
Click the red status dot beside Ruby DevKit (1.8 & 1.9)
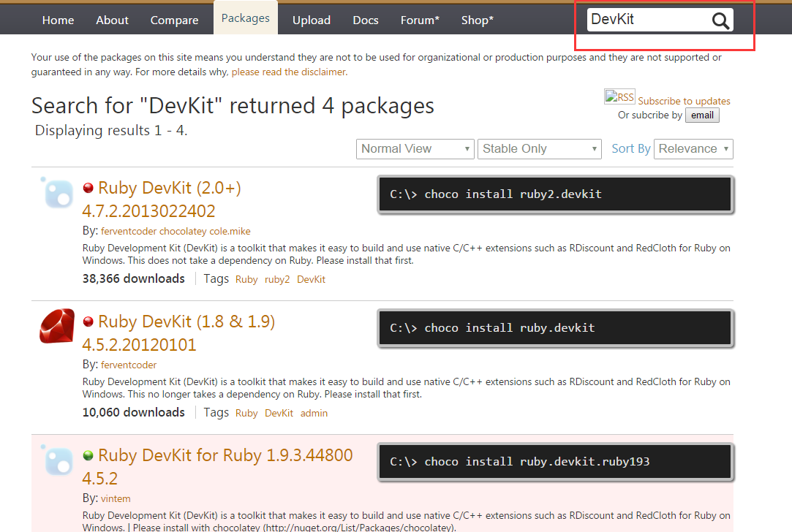pos(88,322)
